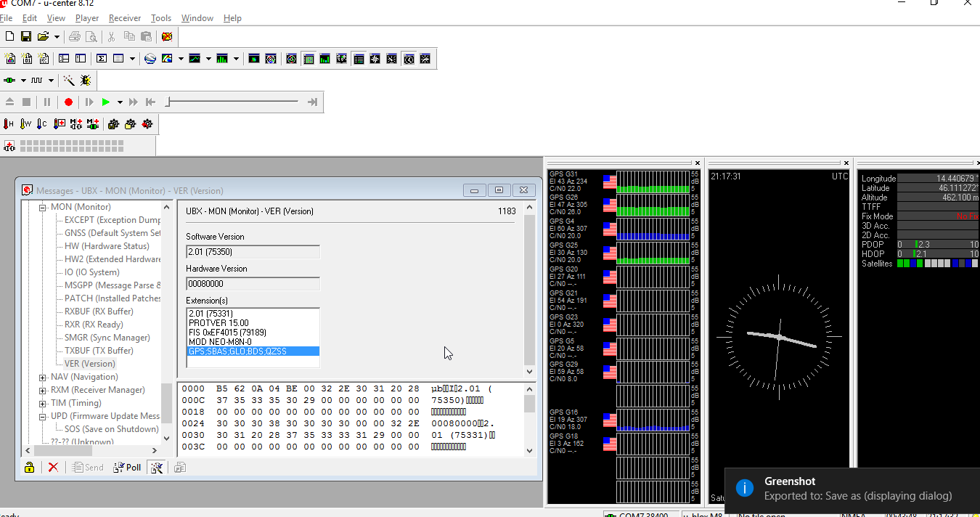Toggle the green satellite signal bars window button
Screen dimensions: 980x517
click(324, 59)
